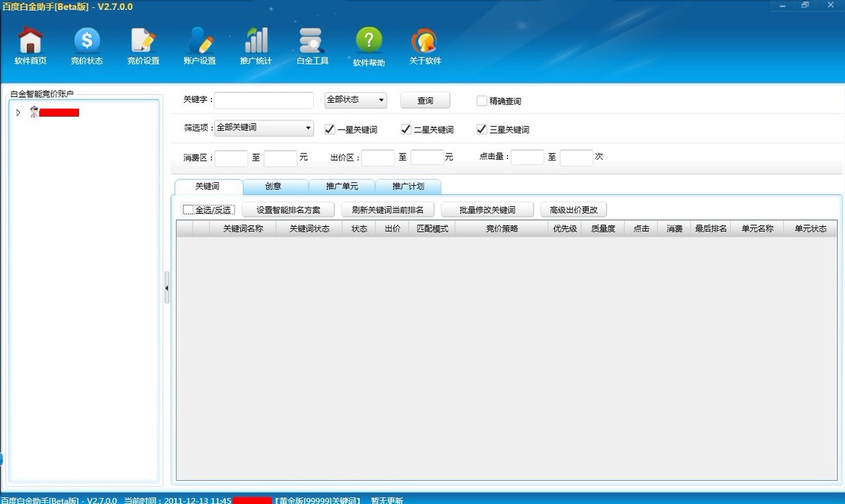This screenshot has height=504, width=845.
Task: Click the 竞价状态 dollar icon
Action: pos(87,42)
